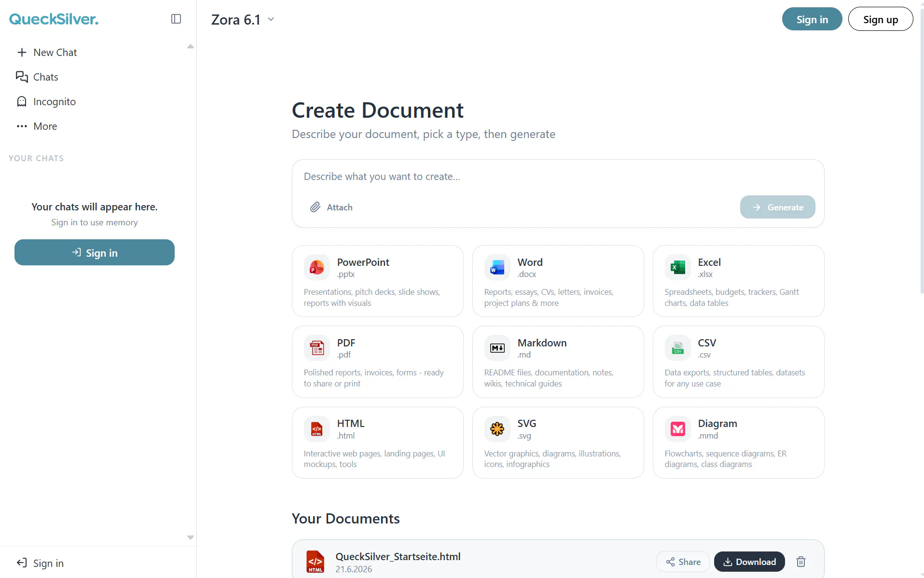The width and height of the screenshot is (924, 578).
Task: Choose the CSV document type card
Action: coord(739,362)
